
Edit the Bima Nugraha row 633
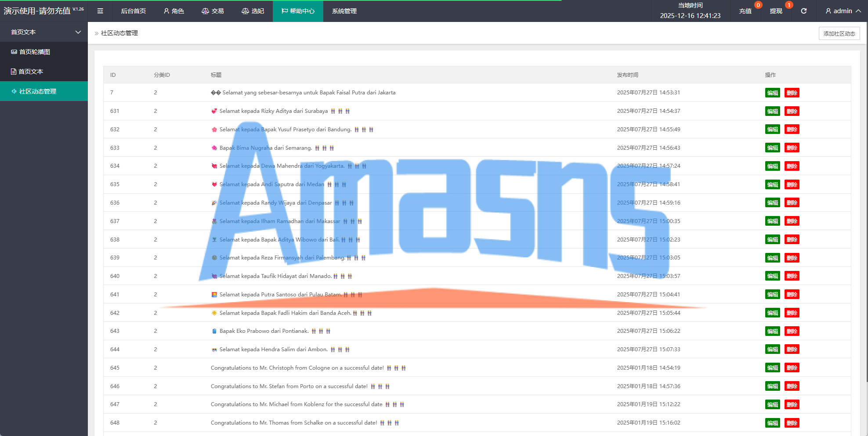[x=773, y=148]
